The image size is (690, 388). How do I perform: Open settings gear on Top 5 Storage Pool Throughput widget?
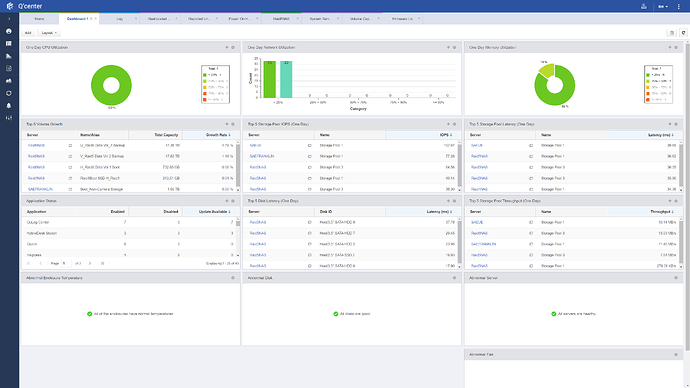pos(676,201)
